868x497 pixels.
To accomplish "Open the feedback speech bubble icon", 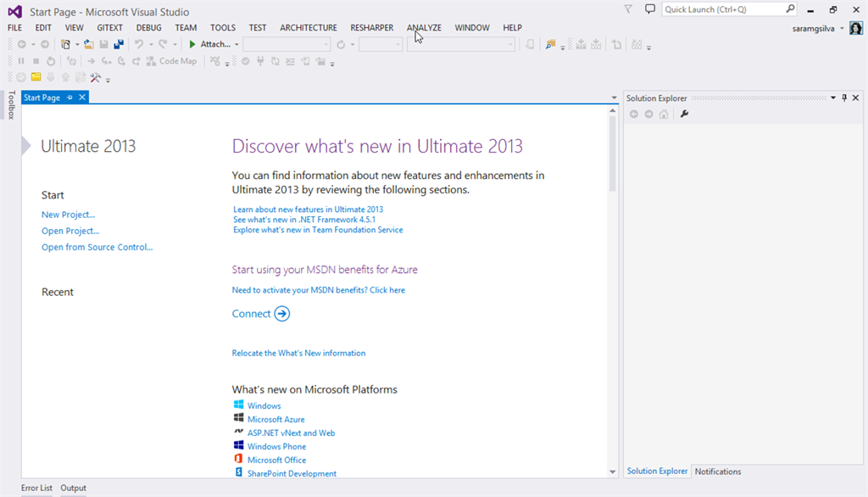I will tap(649, 9).
